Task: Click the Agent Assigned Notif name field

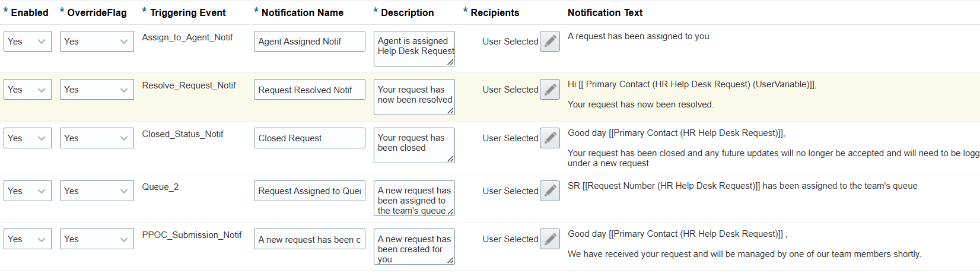Action: [x=310, y=42]
